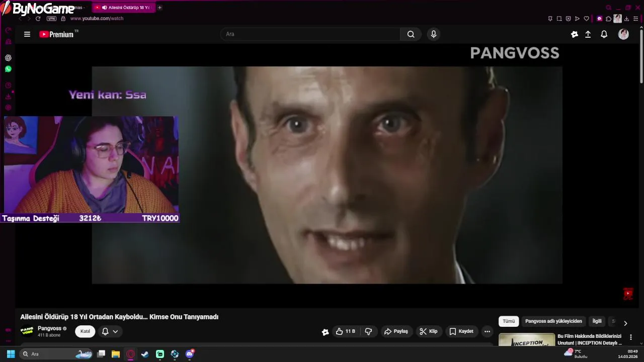Bookmark the page with heart icon

pyautogui.click(x=586, y=19)
